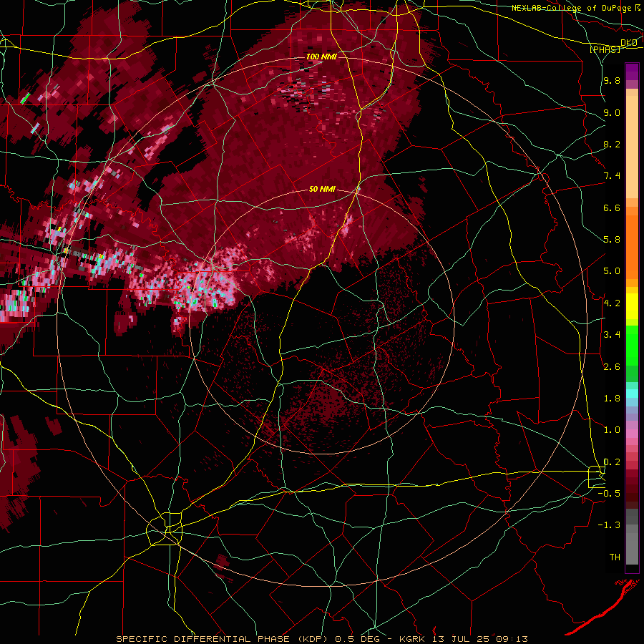The width and height of the screenshot is (644, 644).
Task: Click the 2.6 scale value
Action: 612,367
